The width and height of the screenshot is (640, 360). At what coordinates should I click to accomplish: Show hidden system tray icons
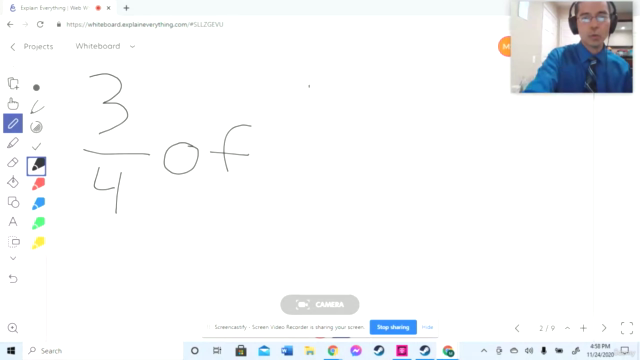[x=484, y=351]
